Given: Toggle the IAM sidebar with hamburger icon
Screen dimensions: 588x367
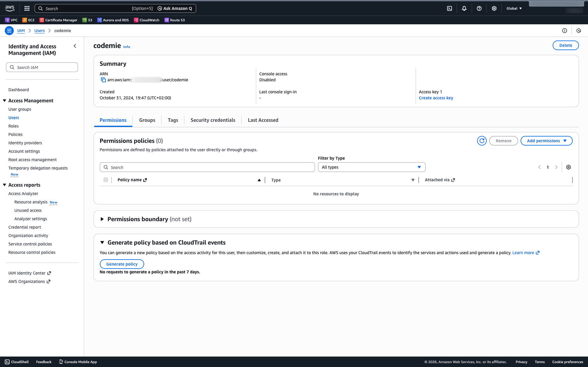Looking at the screenshot, I should click(9, 30).
